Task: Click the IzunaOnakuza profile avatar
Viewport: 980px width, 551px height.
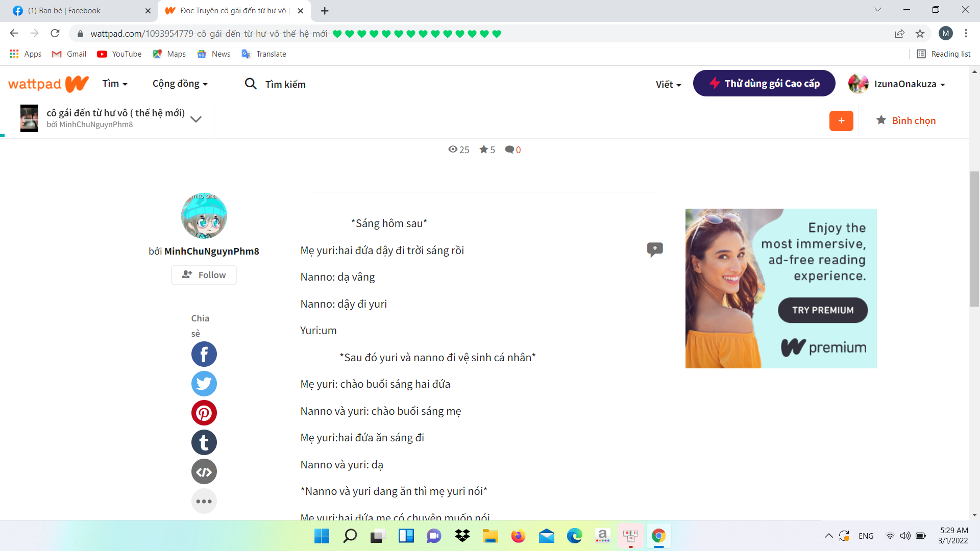Action: click(x=858, y=84)
